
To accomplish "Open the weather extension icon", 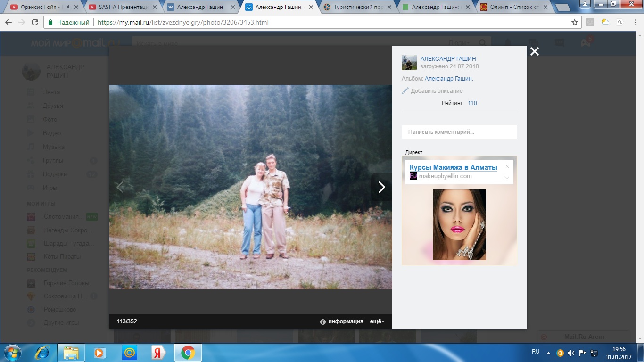I will click(605, 22).
